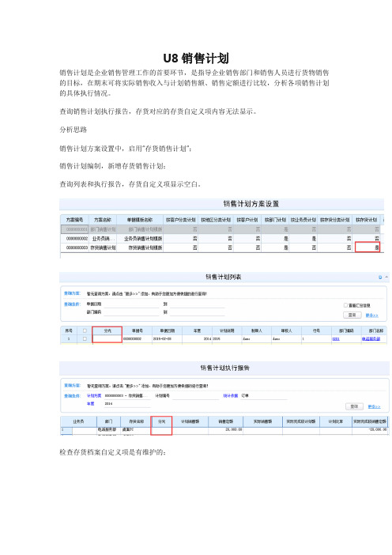Click the 计划销售额 column header

(x=190, y=421)
